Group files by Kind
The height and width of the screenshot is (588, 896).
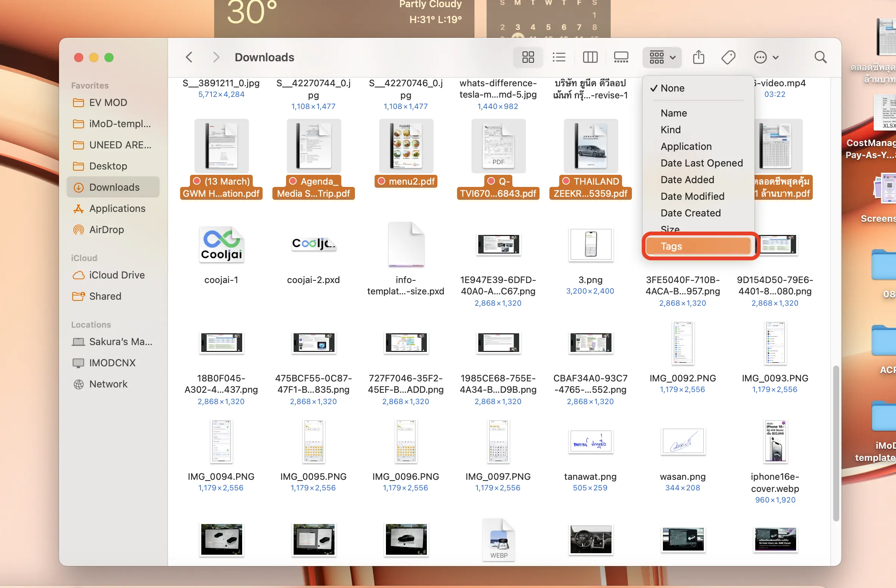pos(670,130)
